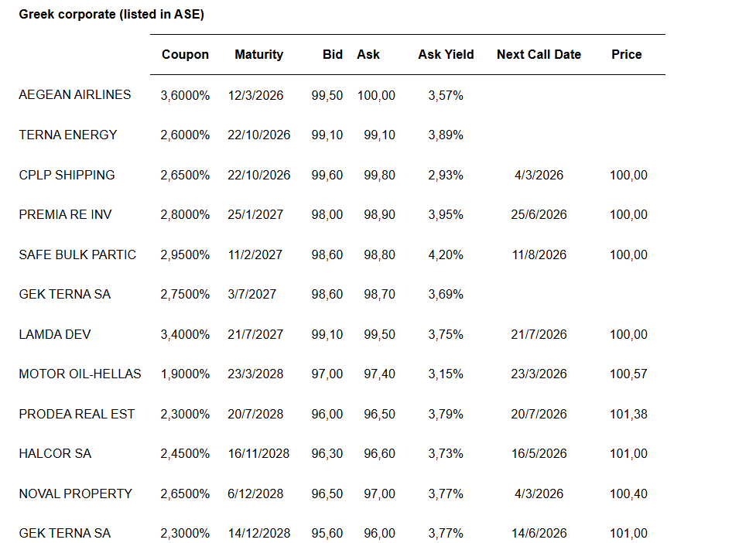This screenshot has width=756, height=543.
Task: Select the 12/3/2026 maturity date cell
Action: pyautogui.click(x=256, y=96)
